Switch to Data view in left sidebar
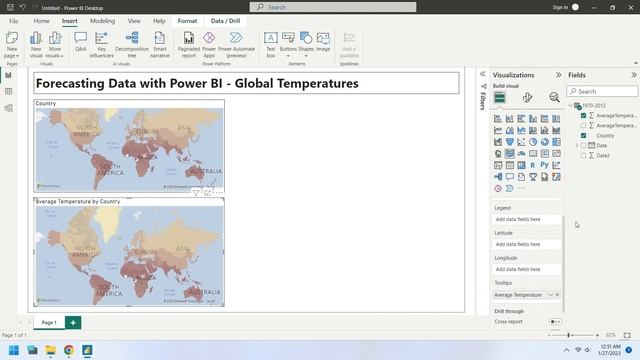The height and width of the screenshot is (360, 640). pyautogui.click(x=9, y=91)
